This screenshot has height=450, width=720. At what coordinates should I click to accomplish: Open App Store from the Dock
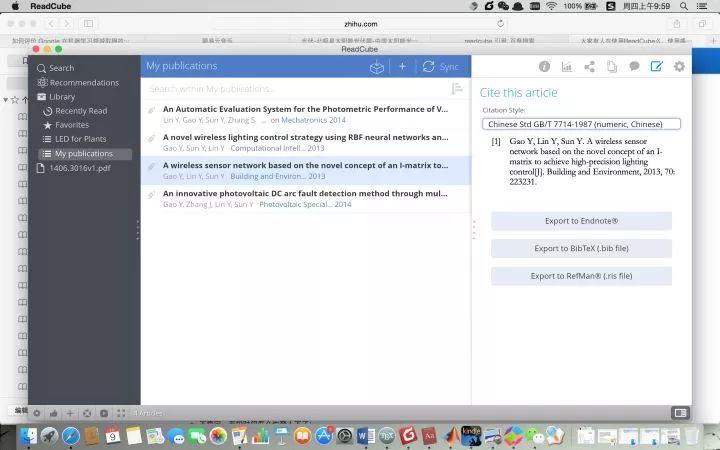click(324, 436)
